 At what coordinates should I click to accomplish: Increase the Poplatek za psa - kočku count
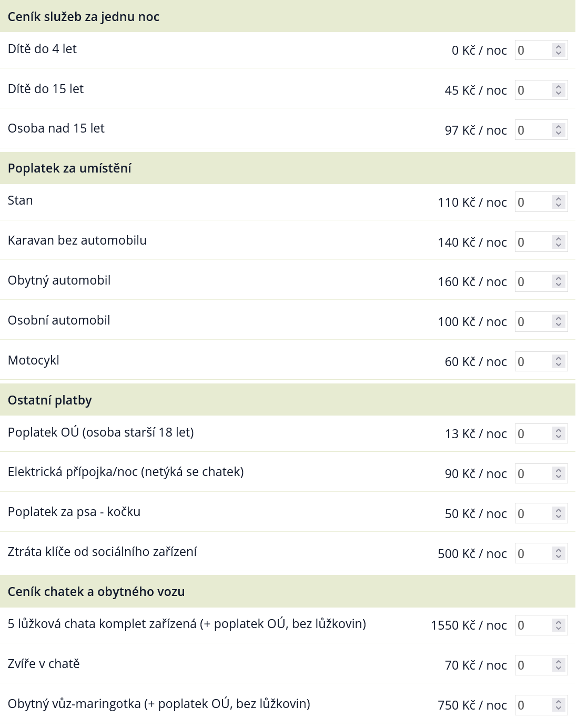(x=559, y=511)
